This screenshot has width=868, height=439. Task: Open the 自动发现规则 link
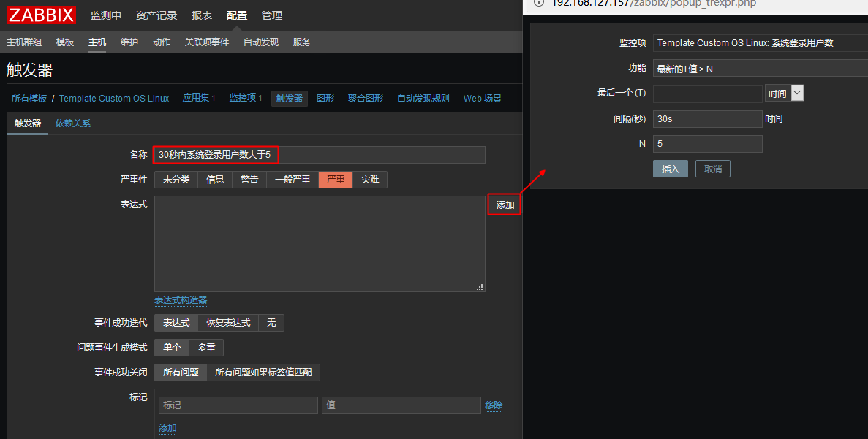click(x=423, y=99)
